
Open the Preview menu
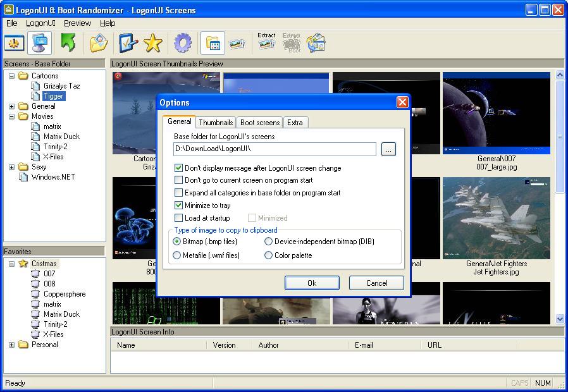coord(77,23)
